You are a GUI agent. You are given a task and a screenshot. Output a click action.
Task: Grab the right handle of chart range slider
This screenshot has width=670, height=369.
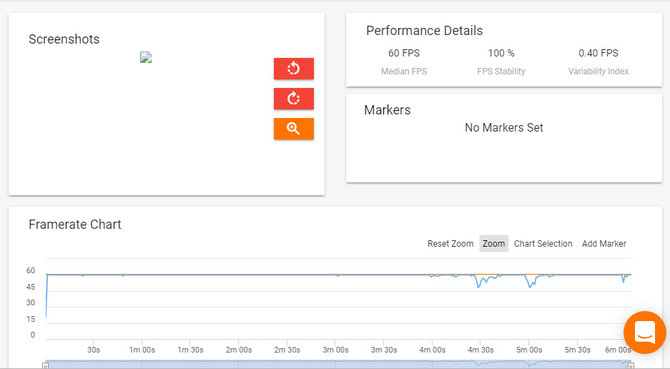tap(631, 366)
